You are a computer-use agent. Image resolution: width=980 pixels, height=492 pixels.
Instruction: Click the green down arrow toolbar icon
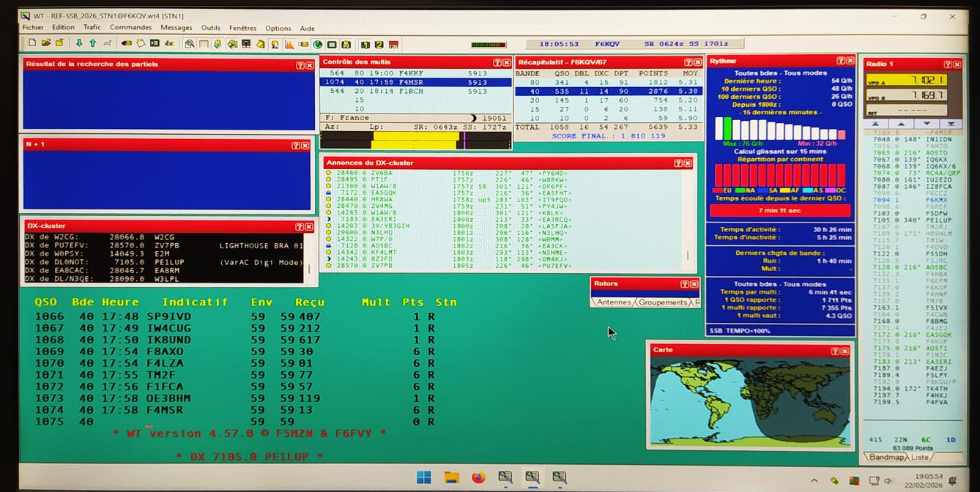tap(79, 44)
